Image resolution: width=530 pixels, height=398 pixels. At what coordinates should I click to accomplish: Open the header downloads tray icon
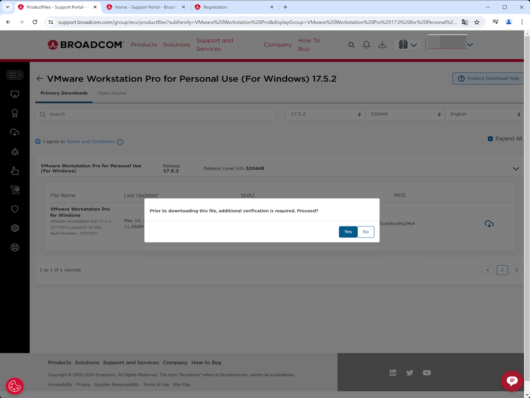(x=382, y=45)
